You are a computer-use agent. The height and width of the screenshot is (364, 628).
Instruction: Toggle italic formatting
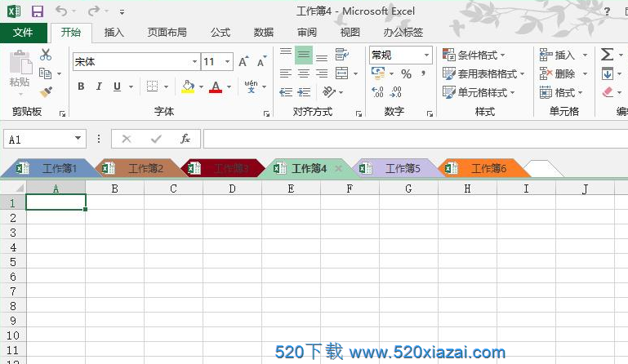click(99, 86)
